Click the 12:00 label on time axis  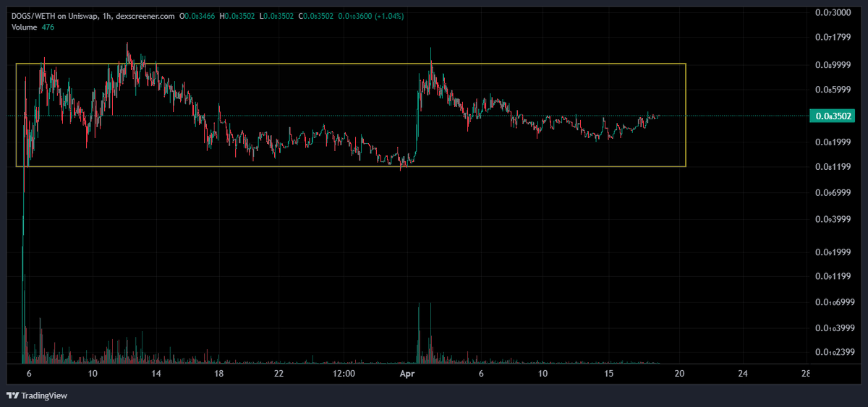click(344, 374)
